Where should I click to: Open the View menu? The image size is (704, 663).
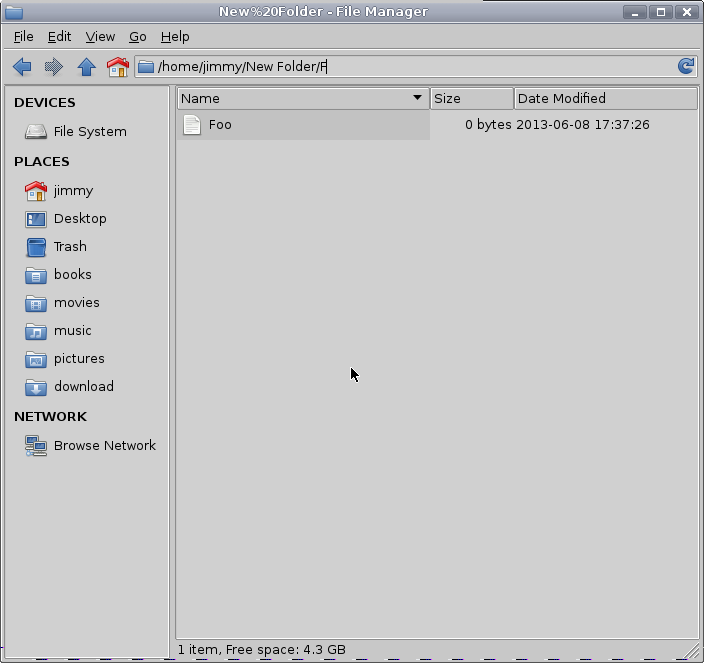(100, 36)
